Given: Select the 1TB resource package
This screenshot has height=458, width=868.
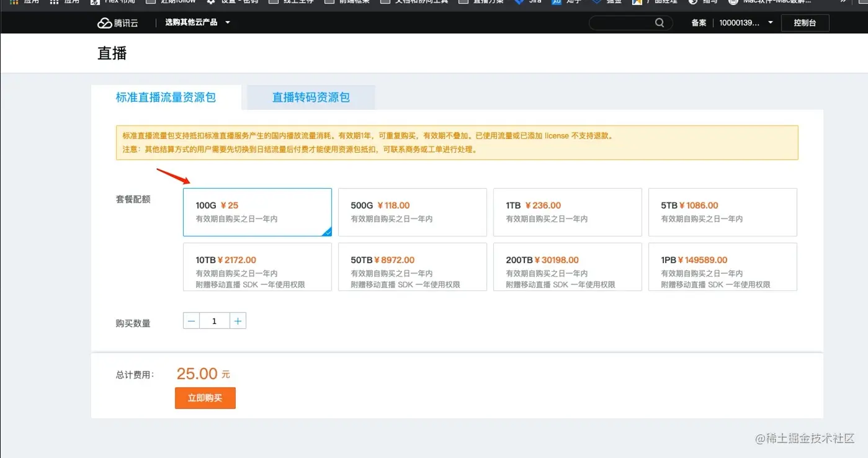Looking at the screenshot, I should 567,212.
